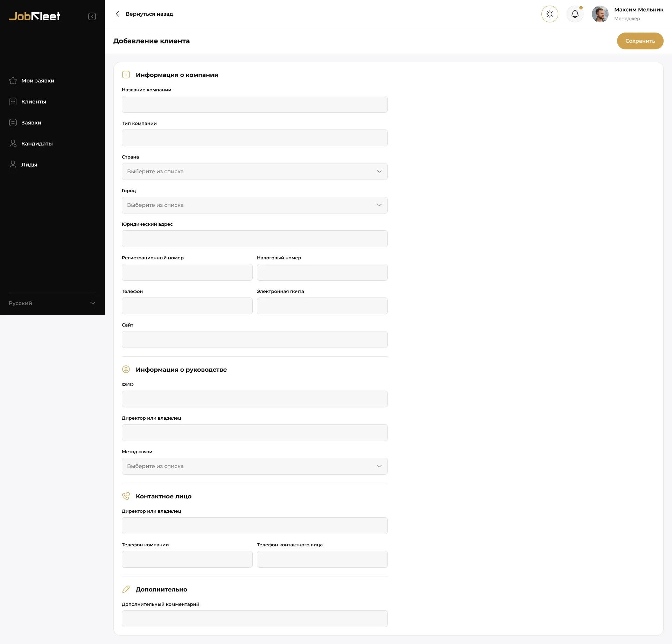Toggle the light/dark theme sun icon

click(x=549, y=14)
